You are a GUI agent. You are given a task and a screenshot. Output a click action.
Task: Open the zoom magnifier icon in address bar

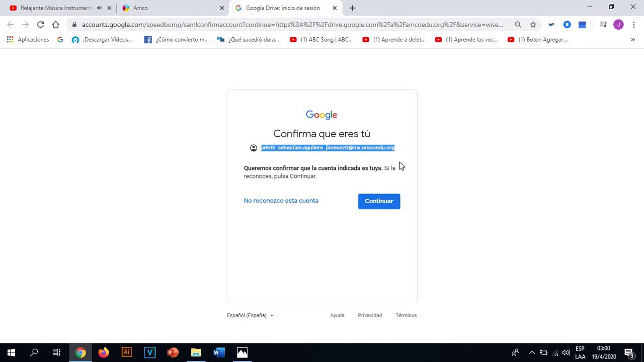point(518,24)
